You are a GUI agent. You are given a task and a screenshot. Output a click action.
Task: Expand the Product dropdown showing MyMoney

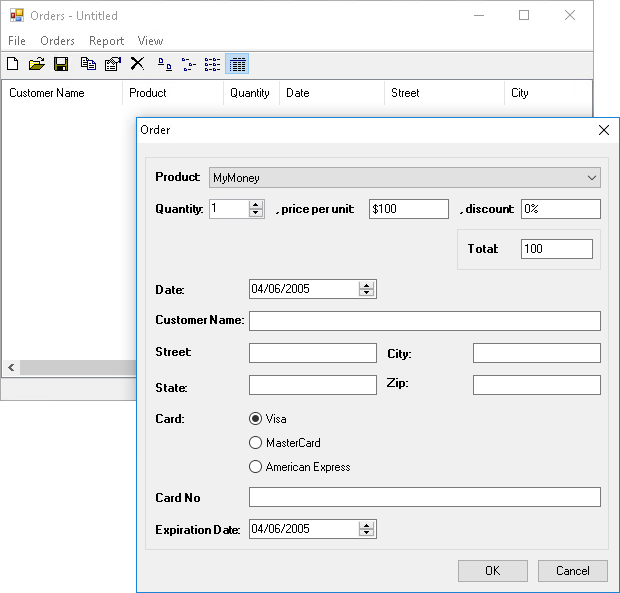[x=591, y=178]
